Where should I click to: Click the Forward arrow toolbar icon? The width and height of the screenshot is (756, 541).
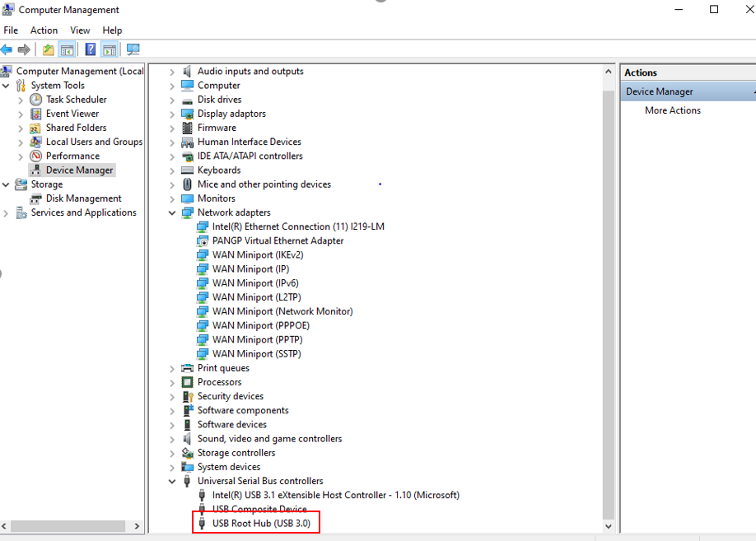coord(24,49)
